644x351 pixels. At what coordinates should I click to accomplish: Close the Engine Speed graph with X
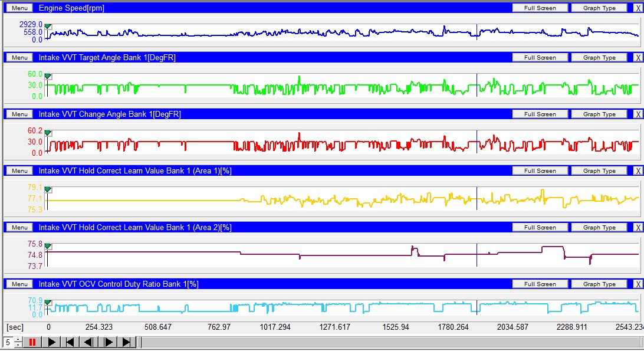pyautogui.click(x=638, y=8)
